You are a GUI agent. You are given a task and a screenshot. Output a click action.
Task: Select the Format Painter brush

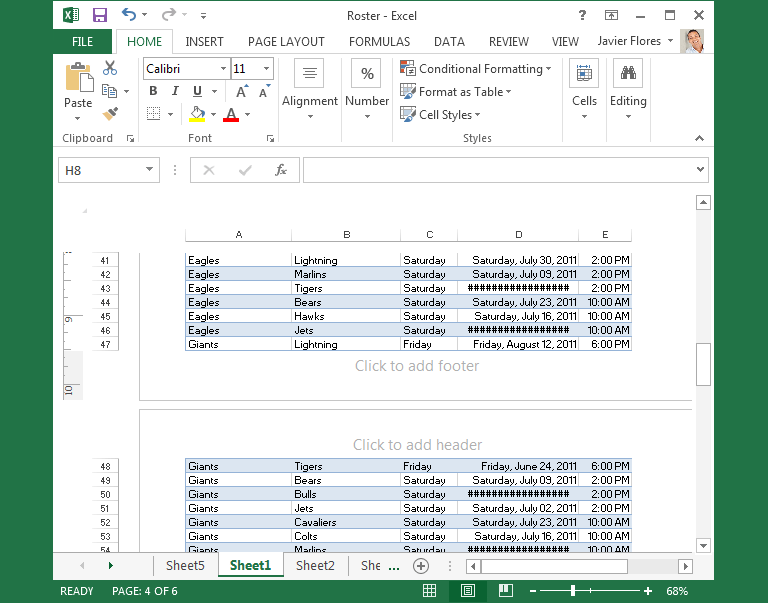pyautogui.click(x=110, y=114)
